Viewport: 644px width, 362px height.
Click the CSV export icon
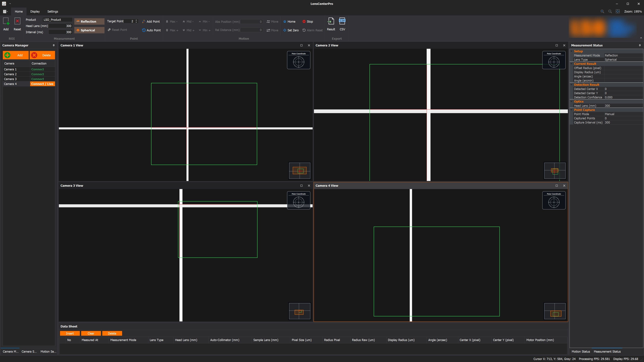pos(342,21)
